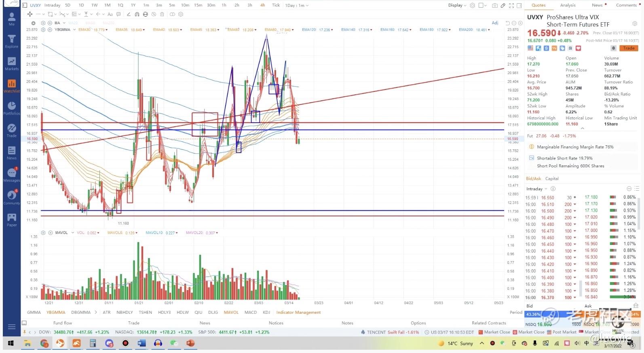The width and height of the screenshot is (644, 353).
Task: Expand the MA indicator dropdown
Action: click(x=64, y=23)
